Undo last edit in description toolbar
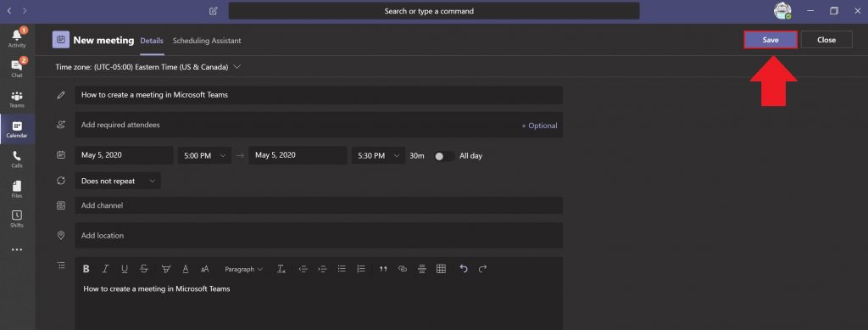The height and width of the screenshot is (330, 868). point(464,269)
